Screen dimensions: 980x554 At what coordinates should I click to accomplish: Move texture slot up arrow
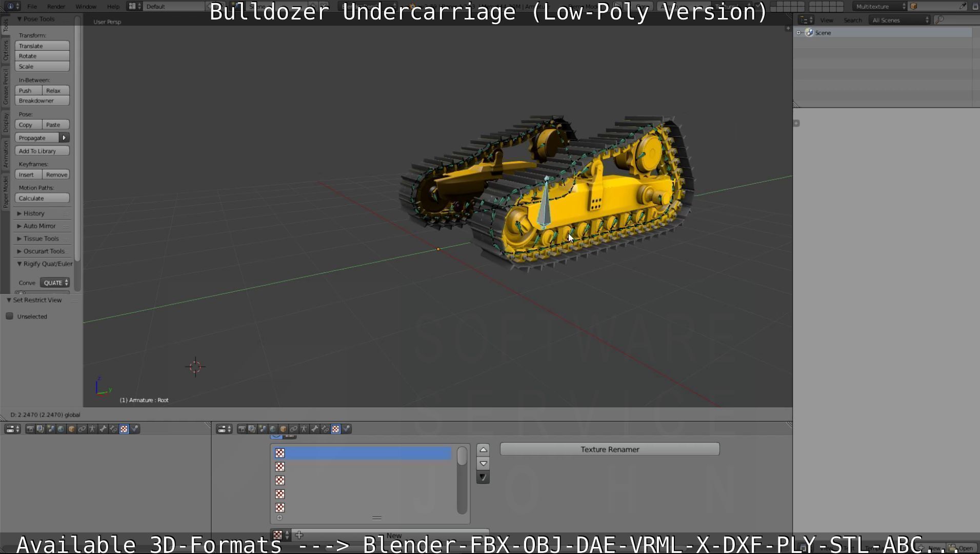pyautogui.click(x=483, y=450)
